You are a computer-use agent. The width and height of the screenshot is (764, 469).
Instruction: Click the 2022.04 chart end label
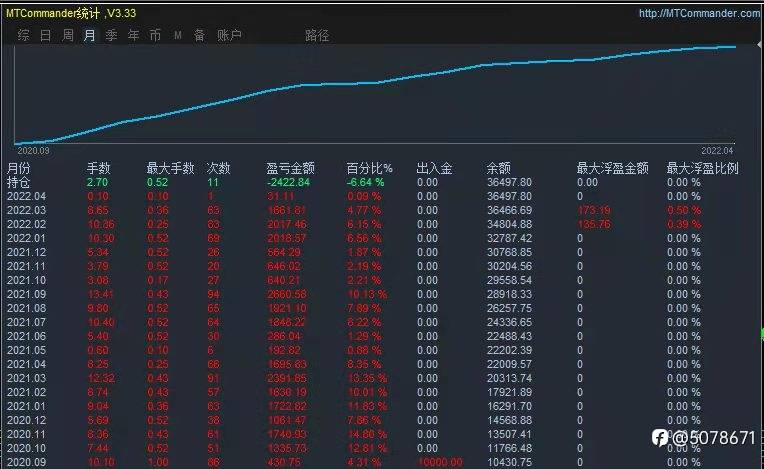(717, 151)
